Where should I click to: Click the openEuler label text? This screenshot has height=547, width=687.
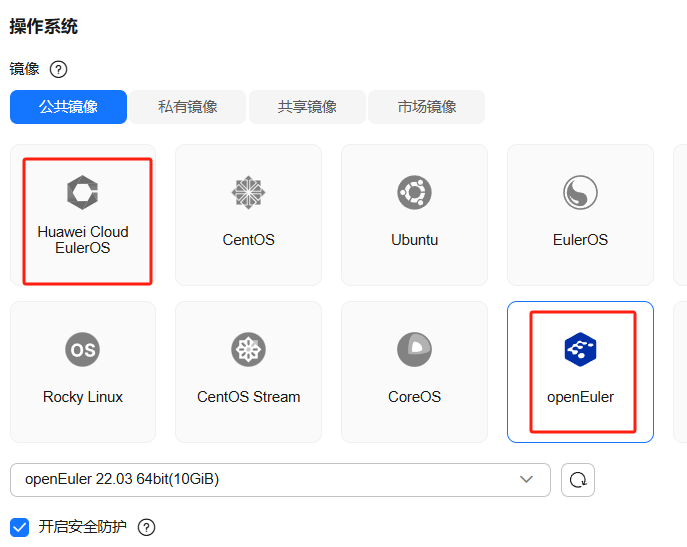580,397
